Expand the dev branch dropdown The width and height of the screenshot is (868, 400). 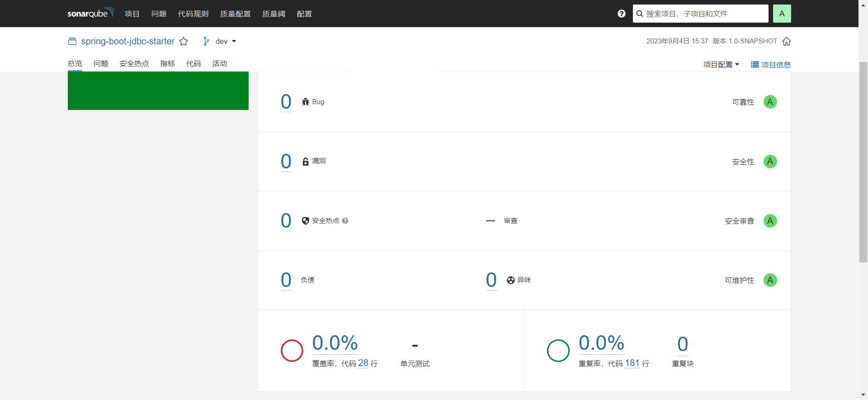(226, 41)
